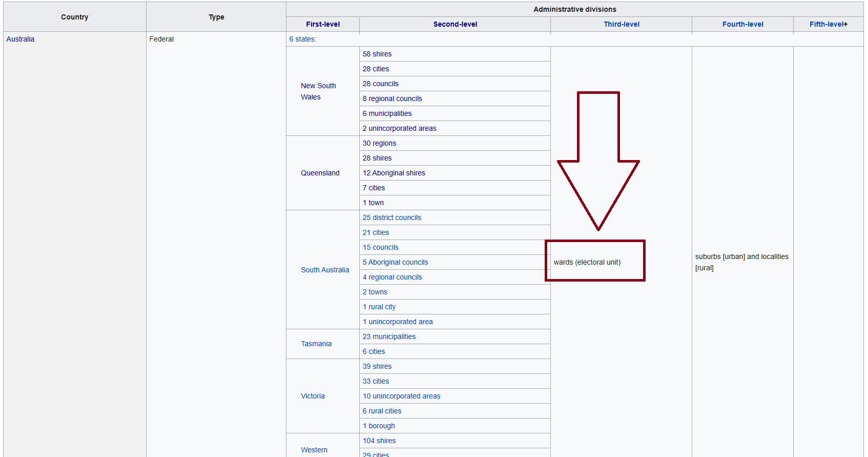
Task: Click the Fourth-level column header link
Action: coord(742,24)
